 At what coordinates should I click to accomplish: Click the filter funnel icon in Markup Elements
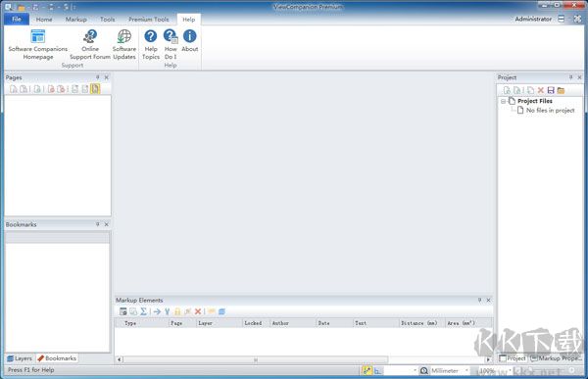(x=168, y=311)
